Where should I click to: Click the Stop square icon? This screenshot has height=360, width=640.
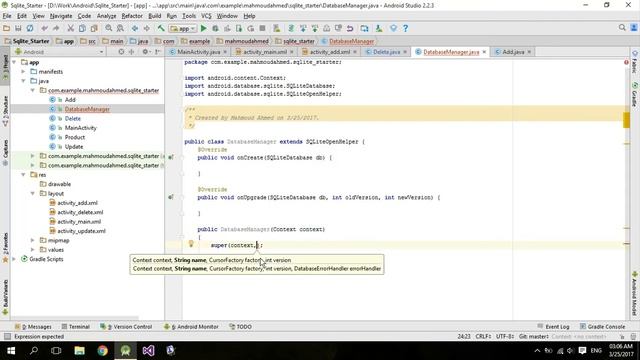pos(262,28)
